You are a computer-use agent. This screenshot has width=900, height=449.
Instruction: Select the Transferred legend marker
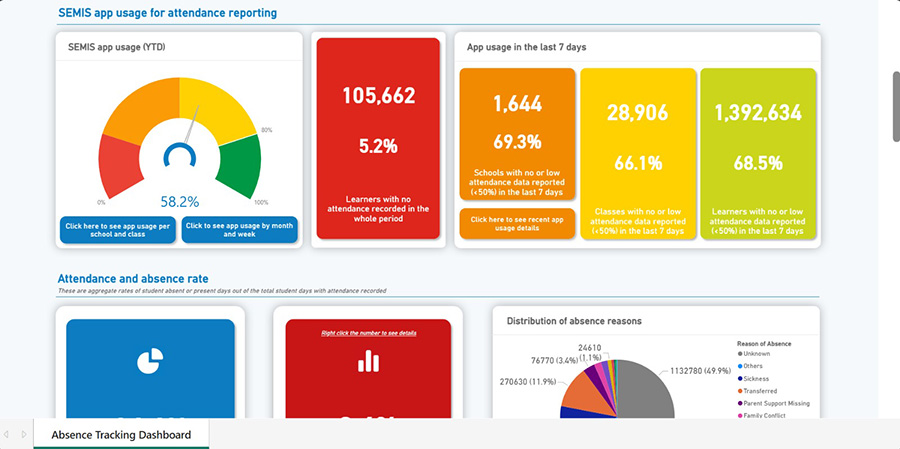(740, 390)
